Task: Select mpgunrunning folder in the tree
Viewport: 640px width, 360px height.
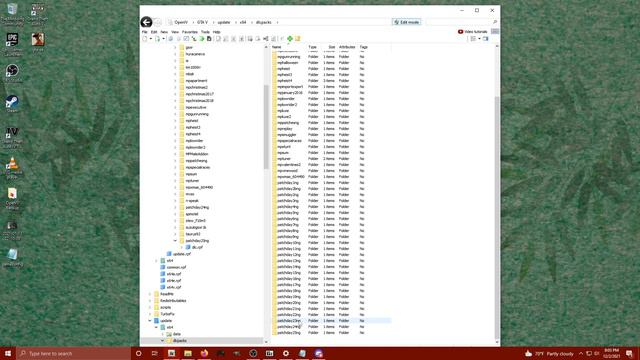Action: (197, 114)
